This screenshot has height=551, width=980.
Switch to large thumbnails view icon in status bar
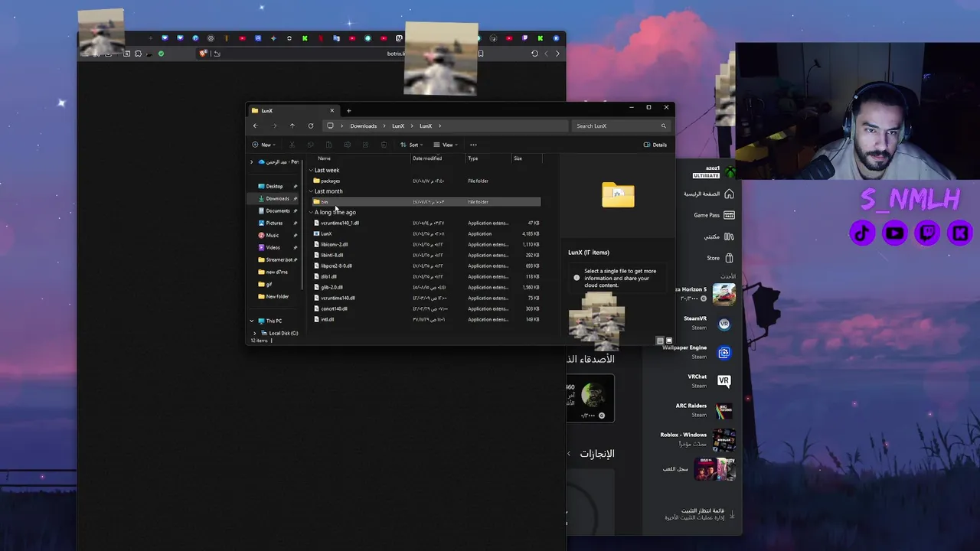pyautogui.click(x=668, y=341)
